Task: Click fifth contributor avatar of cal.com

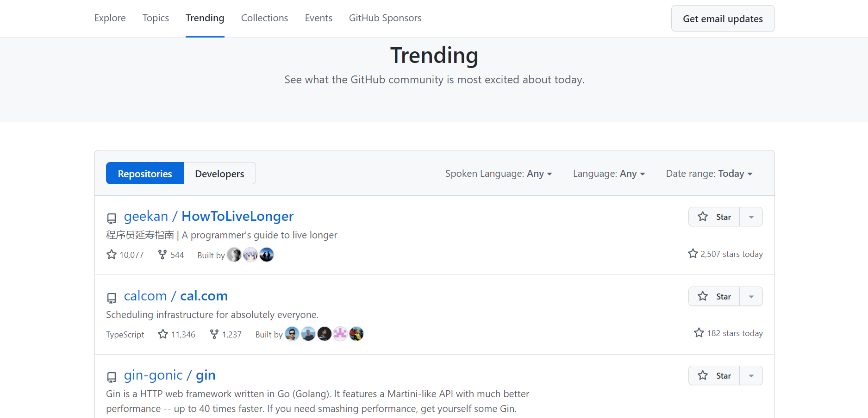Action: pos(356,334)
